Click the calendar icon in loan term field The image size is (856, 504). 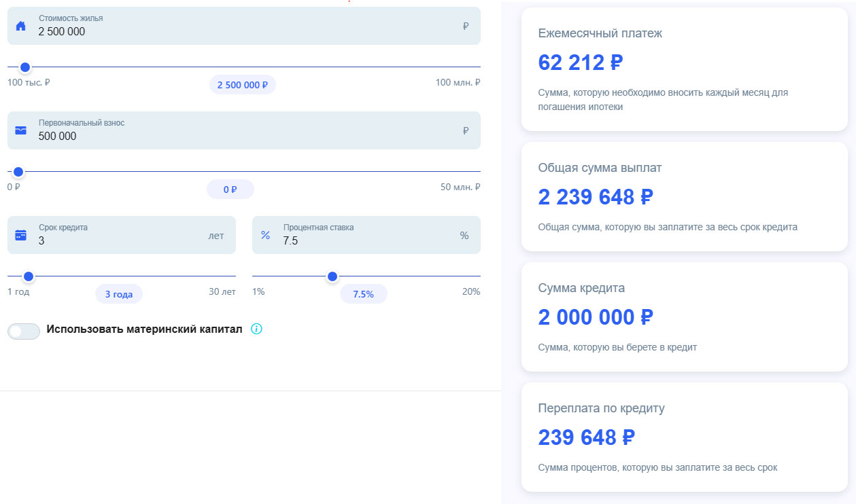(20, 235)
